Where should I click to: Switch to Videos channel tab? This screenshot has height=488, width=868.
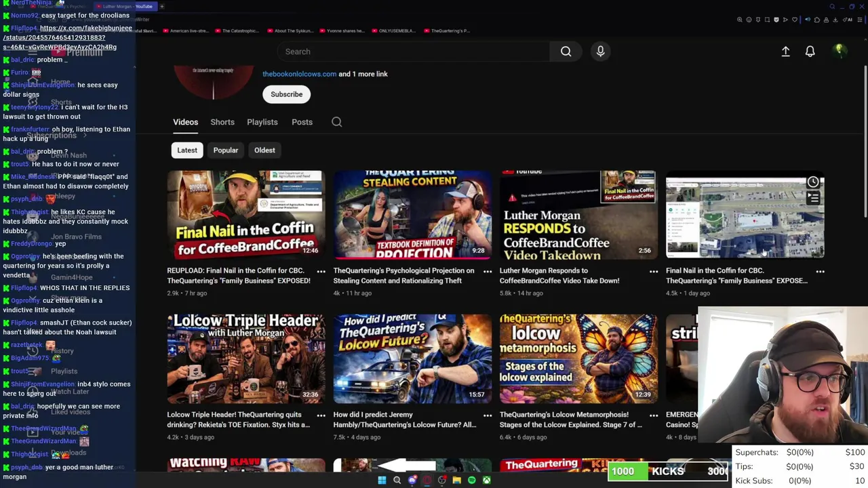[185, 122]
